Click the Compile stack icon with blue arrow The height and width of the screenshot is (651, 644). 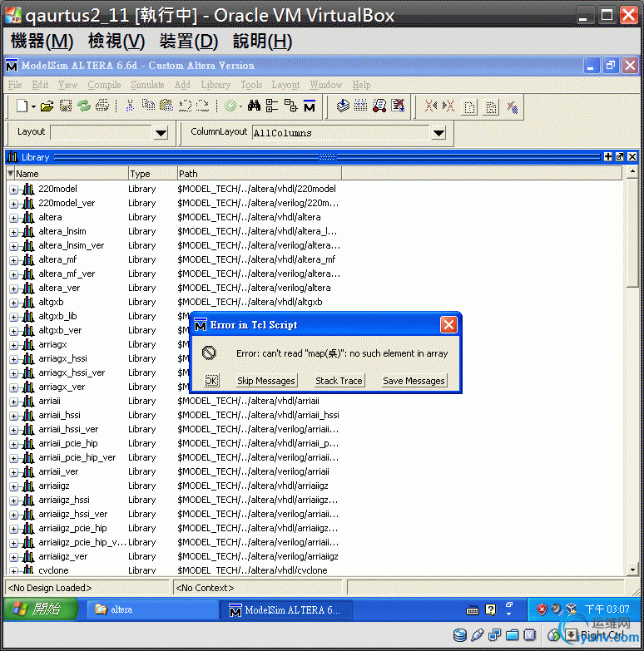pyautogui.click(x=342, y=106)
